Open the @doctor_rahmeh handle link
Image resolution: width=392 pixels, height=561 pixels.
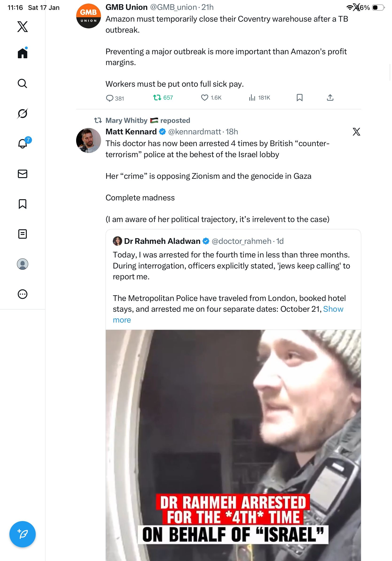pos(241,241)
